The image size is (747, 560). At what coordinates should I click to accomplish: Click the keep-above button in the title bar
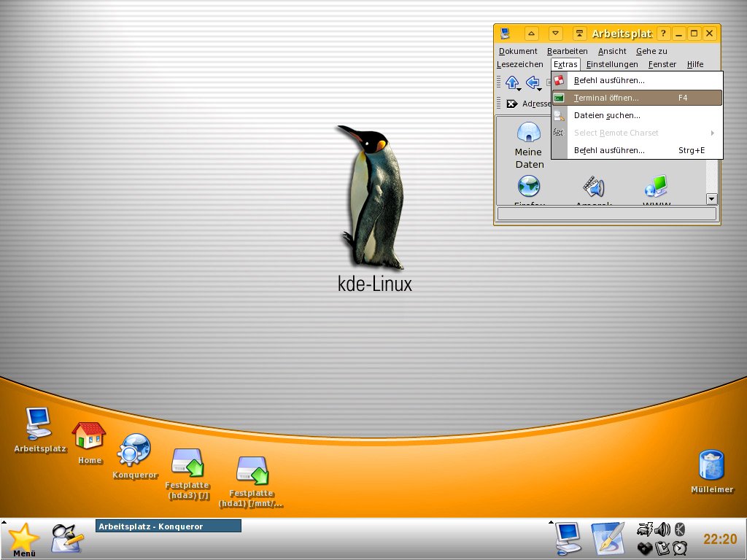pyautogui.click(x=579, y=34)
